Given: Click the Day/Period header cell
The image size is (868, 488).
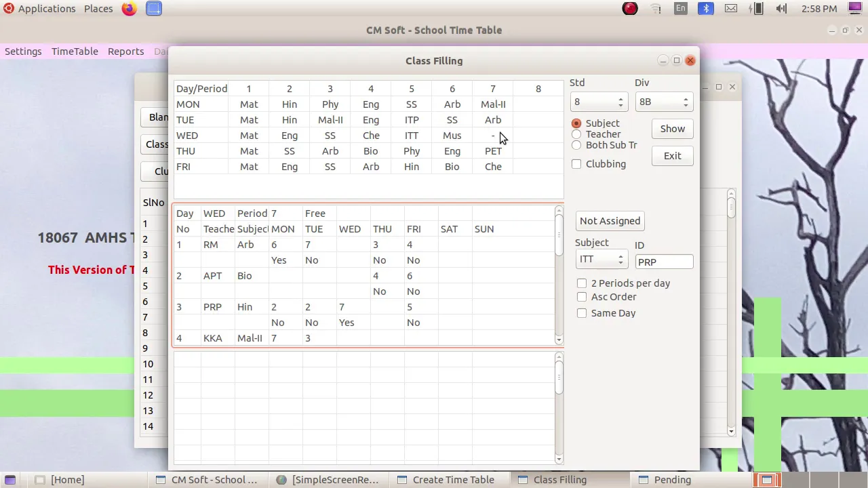Looking at the screenshot, I should (201, 89).
